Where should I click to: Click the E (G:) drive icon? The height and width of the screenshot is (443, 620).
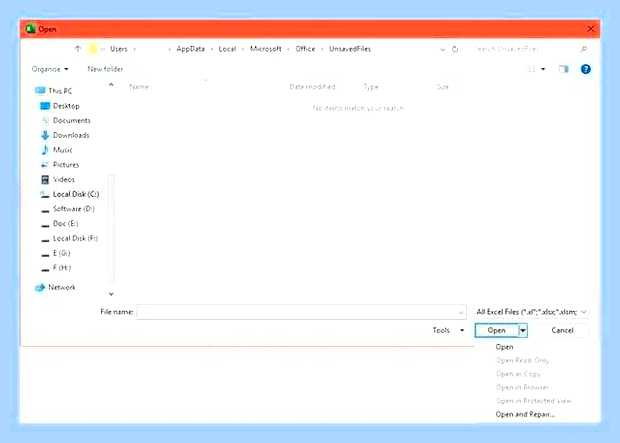click(x=45, y=255)
